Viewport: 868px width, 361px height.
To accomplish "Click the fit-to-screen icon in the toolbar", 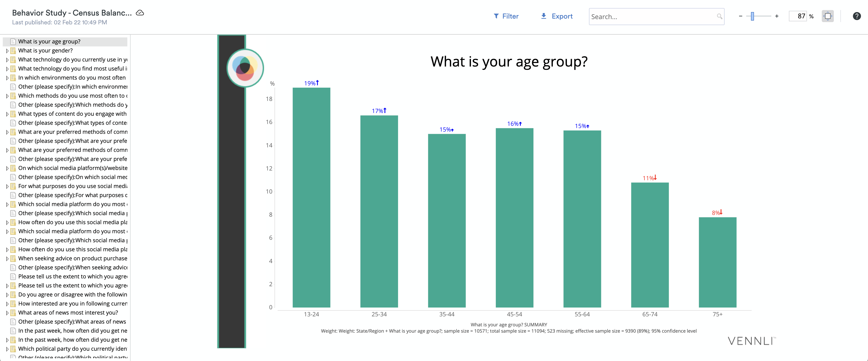I will [828, 16].
